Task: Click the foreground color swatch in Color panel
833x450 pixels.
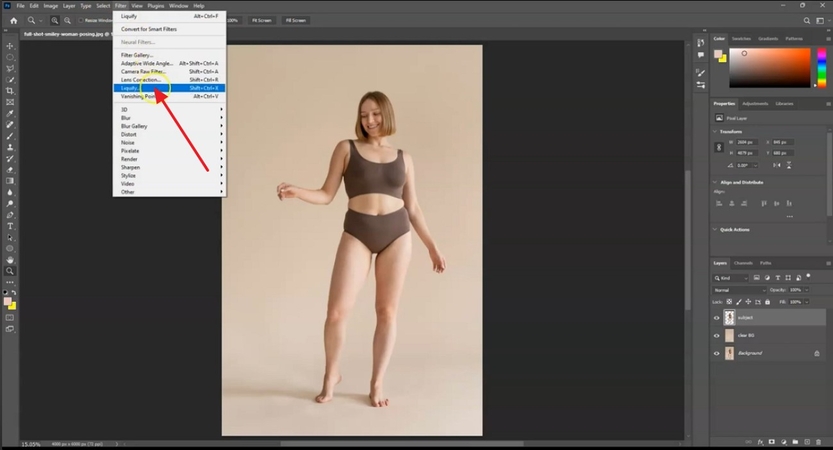Action: coord(718,54)
